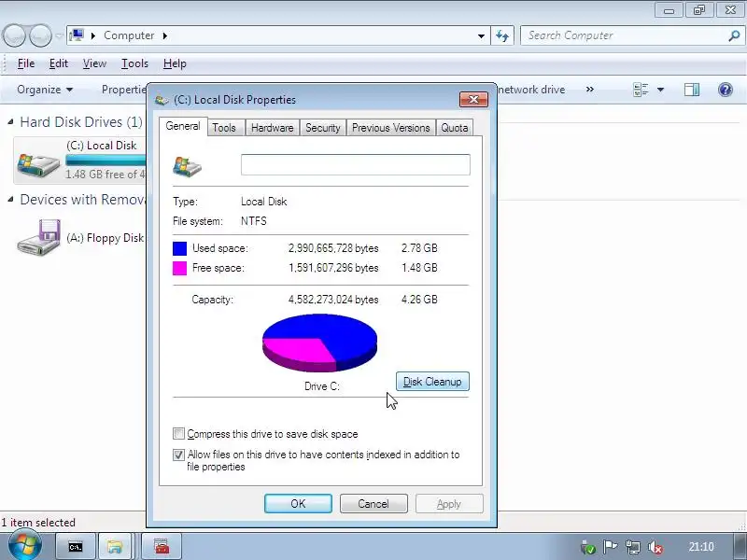The width and height of the screenshot is (747, 560).
Task: Open the Explorer Help question mark icon
Action: tap(726, 90)
